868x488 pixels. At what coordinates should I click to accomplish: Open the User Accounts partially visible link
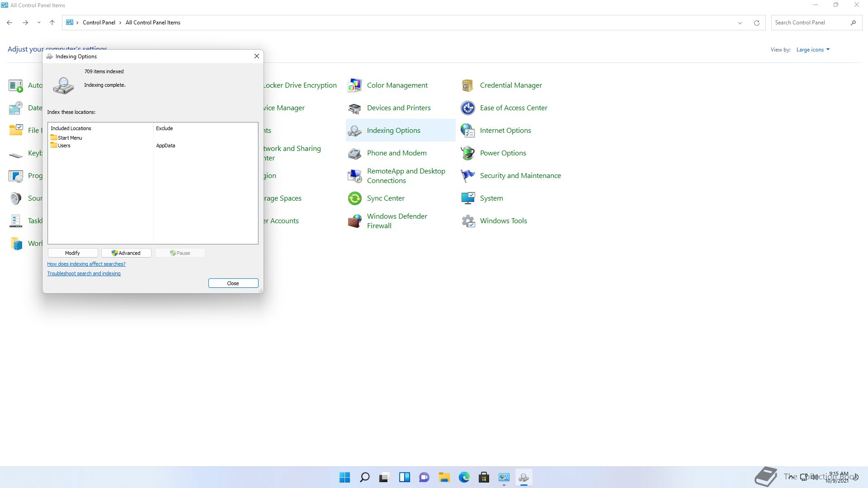[x=281, y=221]
